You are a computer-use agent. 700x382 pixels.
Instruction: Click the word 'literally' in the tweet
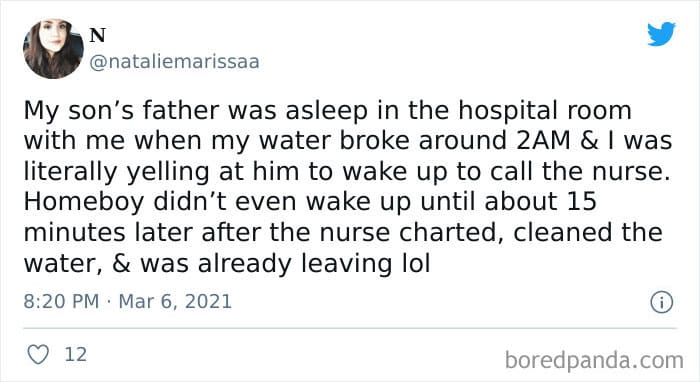[71, 172]
